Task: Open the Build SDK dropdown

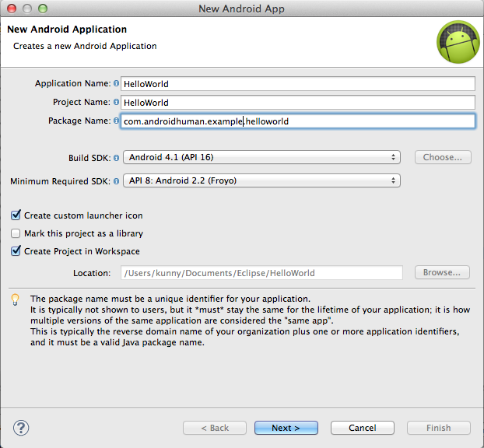Action: [x=261, y=157]
